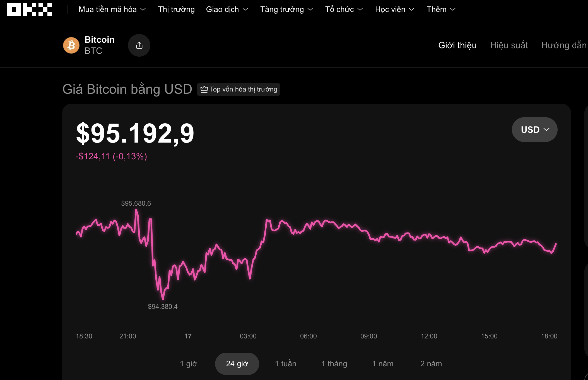This screenshot has height=380, width=588.
Task: Open the Thị trường page
Action: click(176, 9)
